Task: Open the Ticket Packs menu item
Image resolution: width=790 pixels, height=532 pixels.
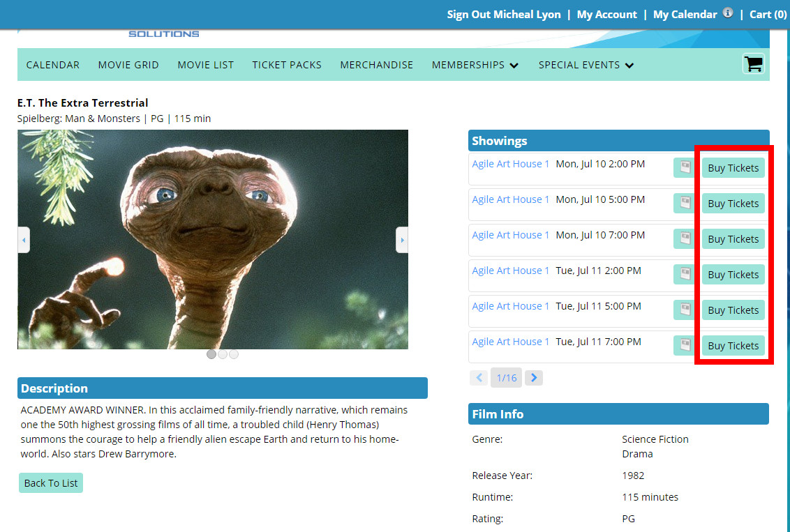Action: pyautogui.click(x=287, y=65)
